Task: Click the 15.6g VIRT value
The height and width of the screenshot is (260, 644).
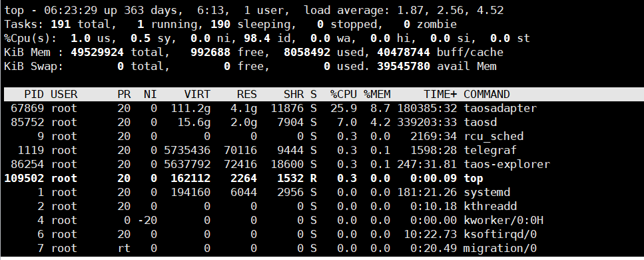Action: [x=194, y=123]
